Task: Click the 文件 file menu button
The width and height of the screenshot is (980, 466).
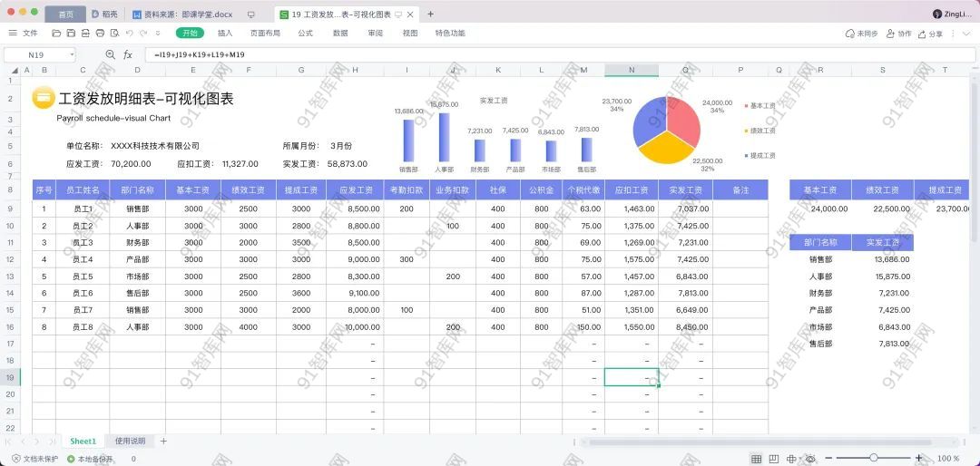Action: (x=24, y=34)
